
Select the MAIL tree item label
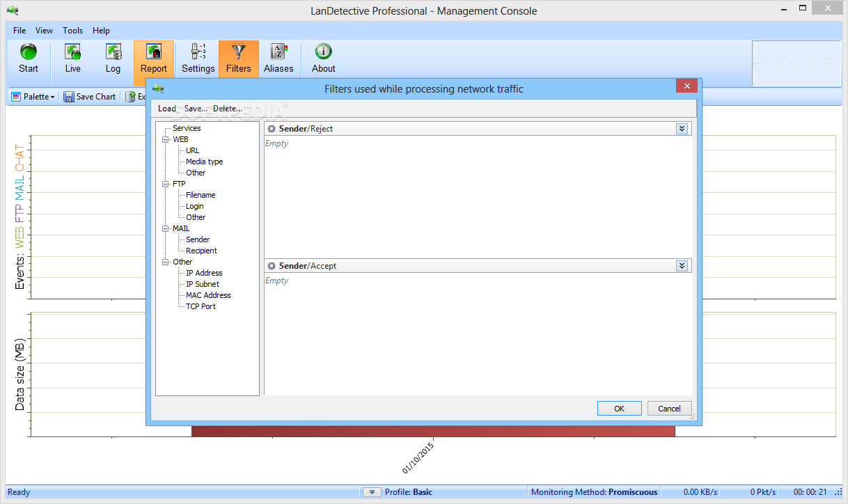[181, 228]
